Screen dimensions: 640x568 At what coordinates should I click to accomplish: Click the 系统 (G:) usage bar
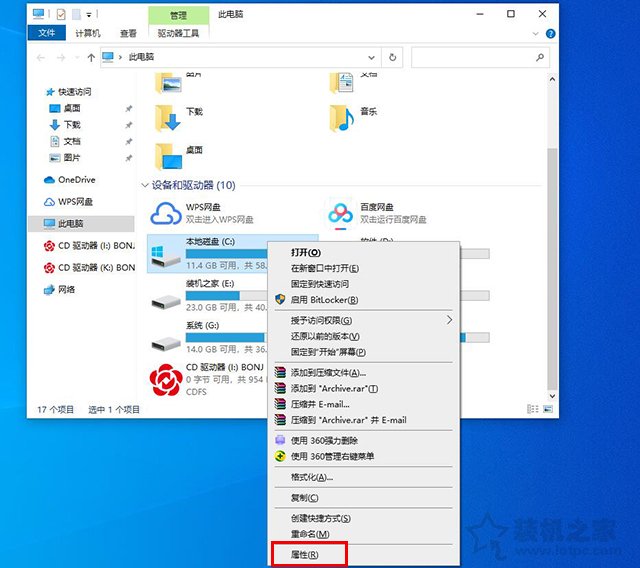227,337
